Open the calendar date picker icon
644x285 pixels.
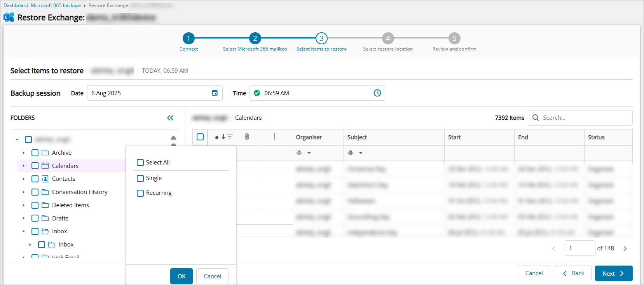(x=215, y=93)
